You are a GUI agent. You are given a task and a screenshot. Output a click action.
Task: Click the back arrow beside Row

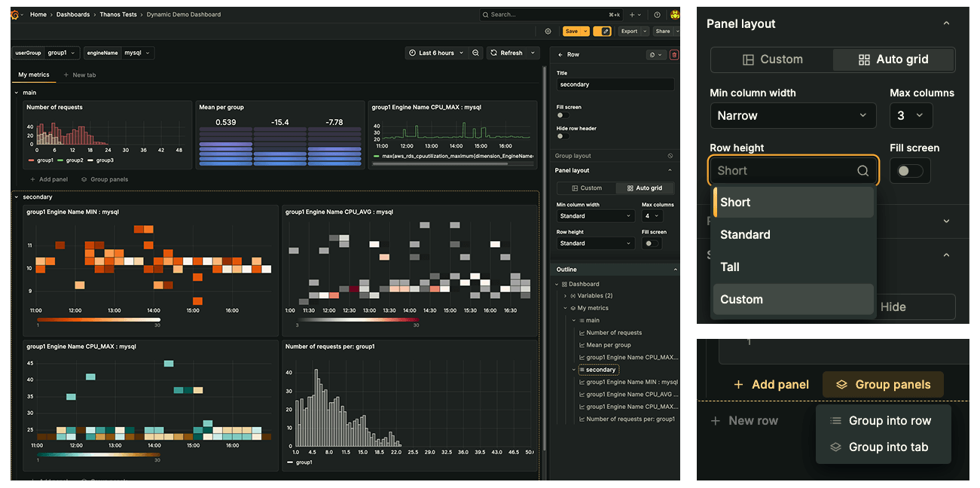(x=560, y=54)
